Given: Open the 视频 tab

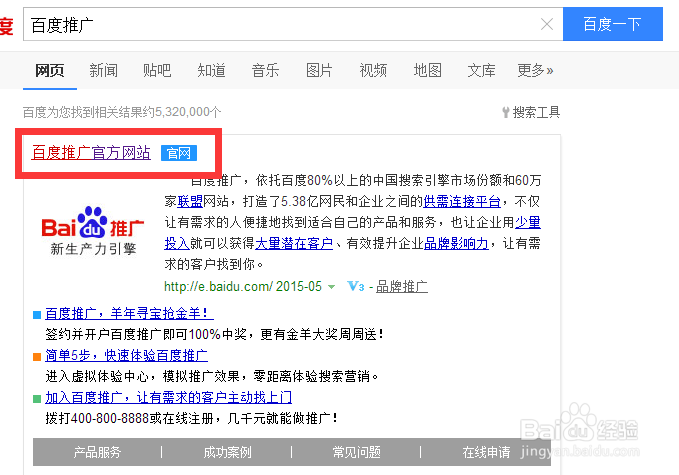Looking at the screenshot, I should [x=373, y=70].
